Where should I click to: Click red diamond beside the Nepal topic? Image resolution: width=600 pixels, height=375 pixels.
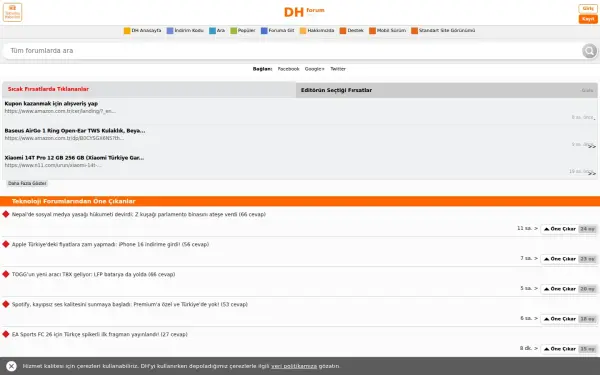pyautogui.click(x=6, y=214)
